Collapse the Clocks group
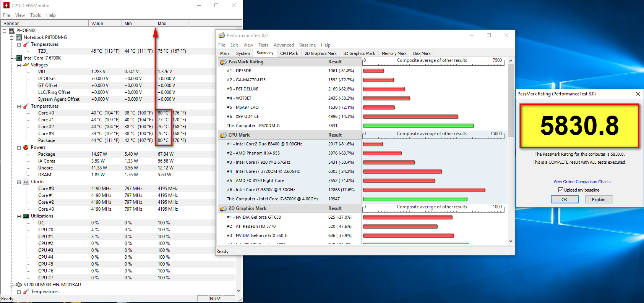The height and width of the screenshot is (303, 644). coord(19,182)
